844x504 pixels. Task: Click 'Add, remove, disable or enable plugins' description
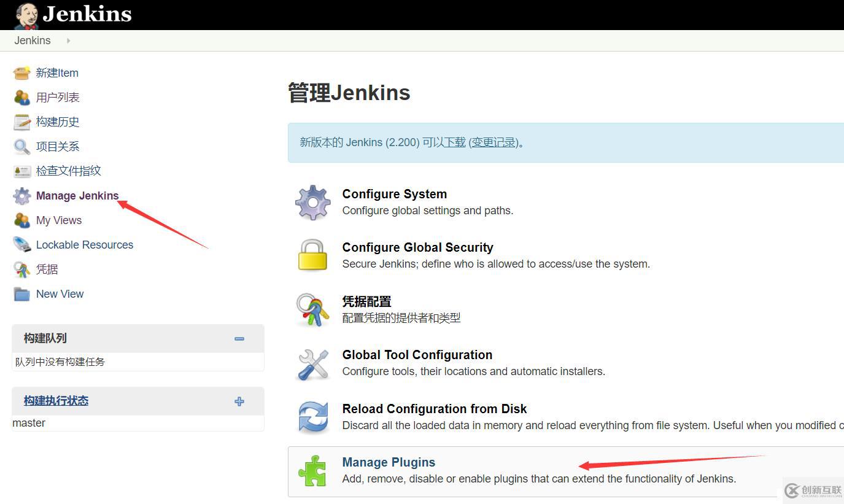[x=539, y=479]
